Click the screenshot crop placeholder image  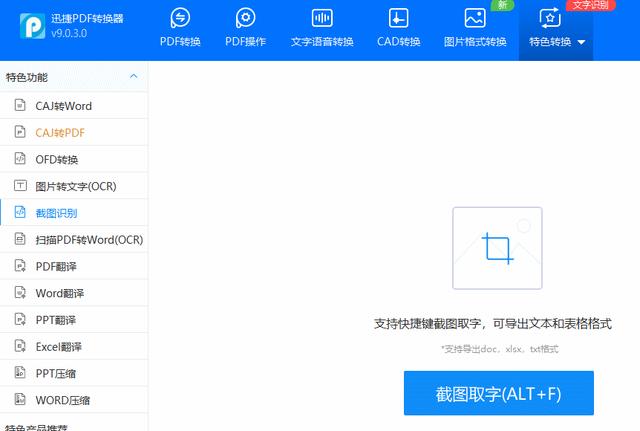coord(497,248)
